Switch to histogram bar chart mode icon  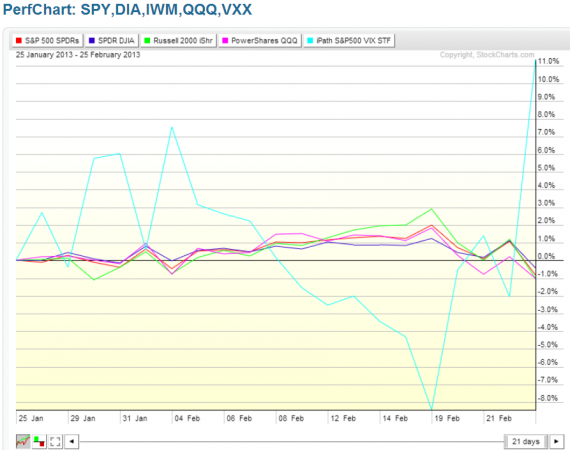39,441
